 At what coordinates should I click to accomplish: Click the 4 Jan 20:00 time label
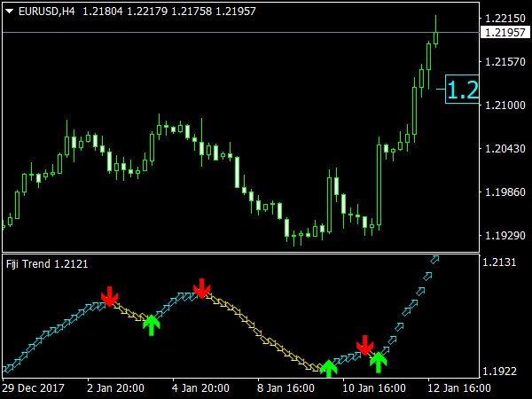(201, 388)
